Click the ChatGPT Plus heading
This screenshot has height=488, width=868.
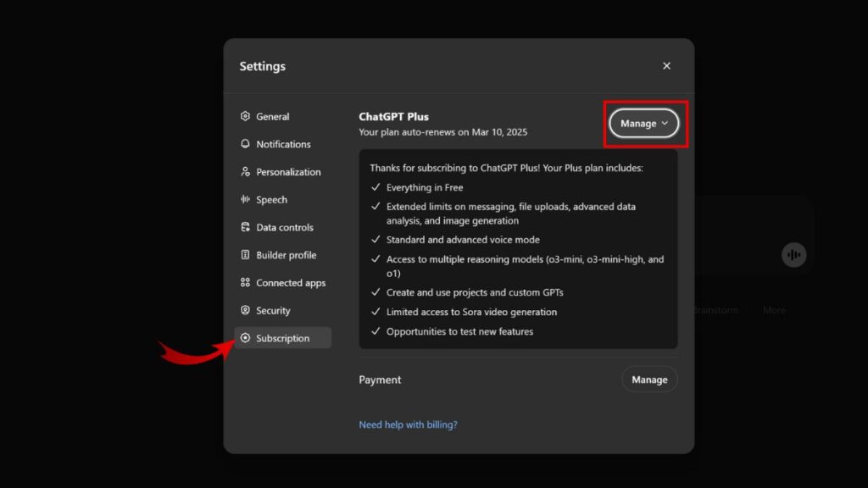[393, 117]
